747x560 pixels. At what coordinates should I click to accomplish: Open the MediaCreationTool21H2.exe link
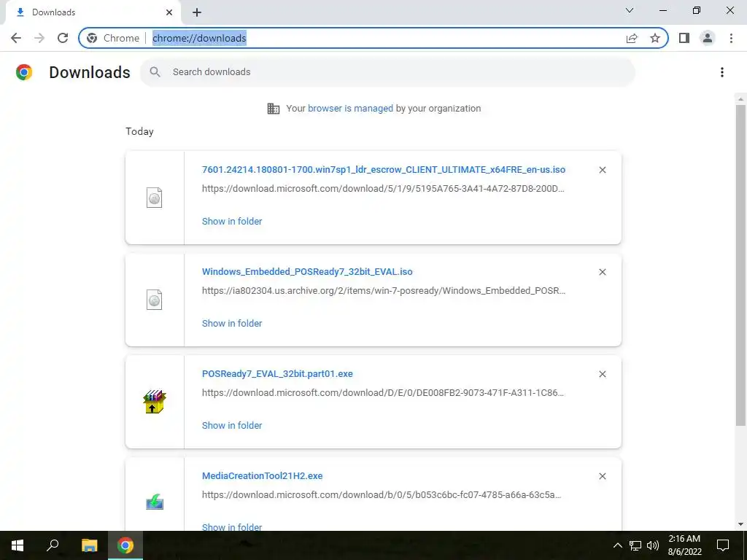click(x=262, y=475)
